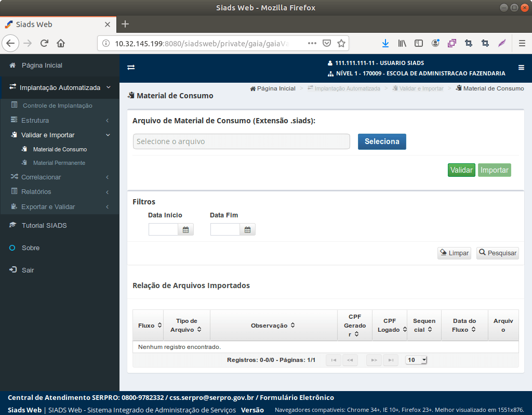This screenshot has width=532, height=415.
Task: Go to the Firefox home page
Action: click(x=61, y=43)
